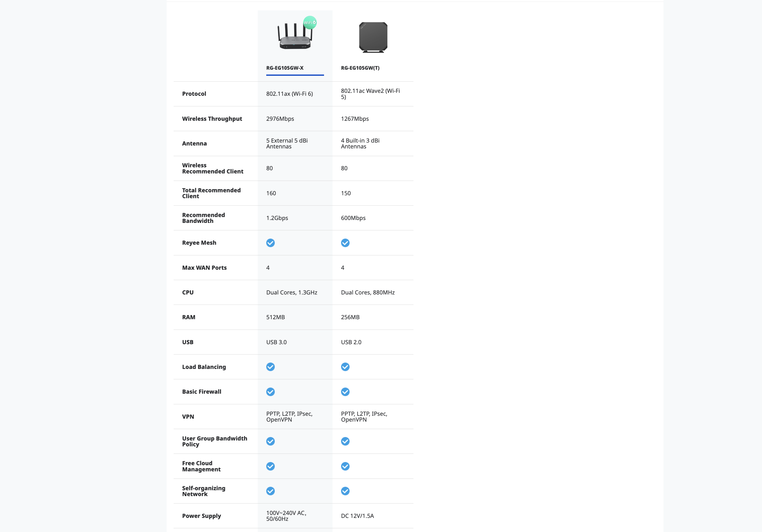Click the Protocol row label
The image size is (762, 532).
point(194,94)
